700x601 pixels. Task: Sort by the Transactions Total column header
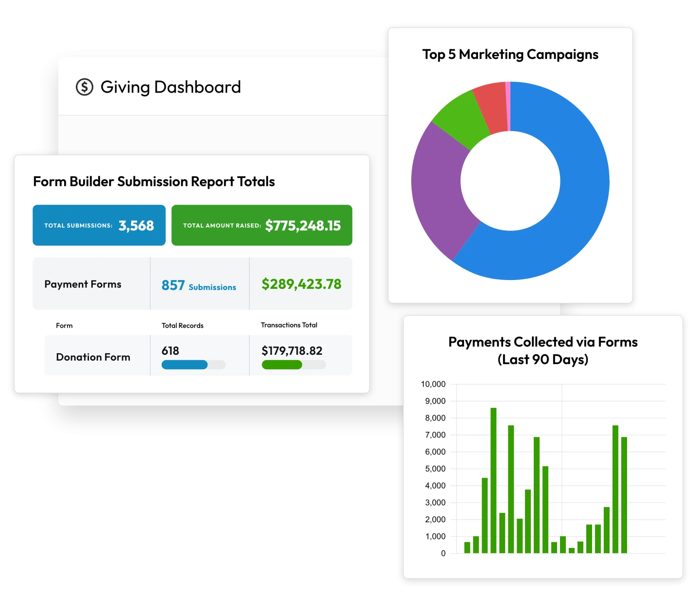click(289, 325)
